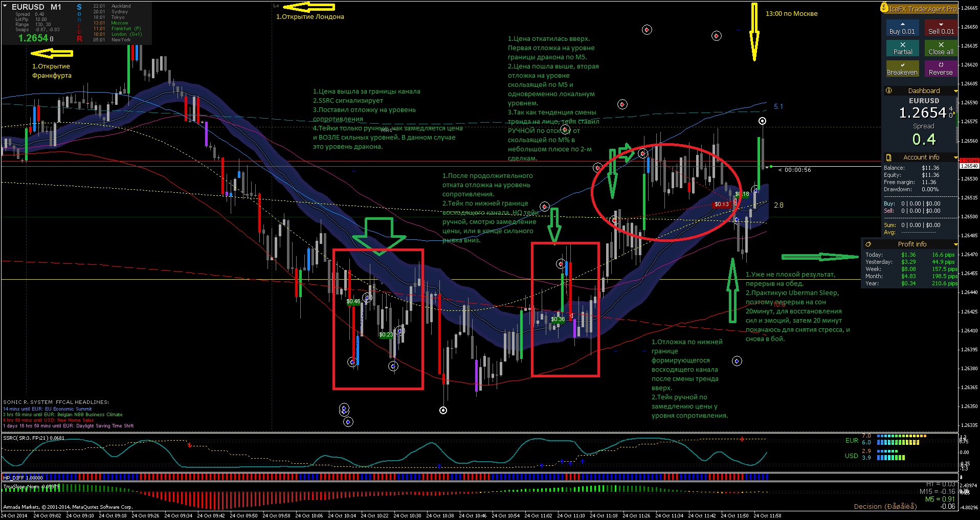Viewport: 980px width, 520px height.
Task: Click the 24 Oct 10:30 time axis label
Action: pos(407,516)
